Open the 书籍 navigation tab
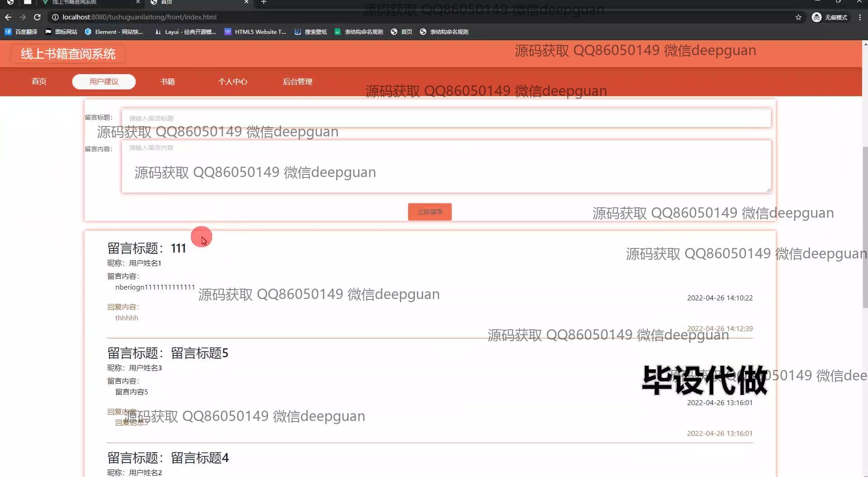The height and width of the screenshot is (477, 868). [x=167, y=81]
